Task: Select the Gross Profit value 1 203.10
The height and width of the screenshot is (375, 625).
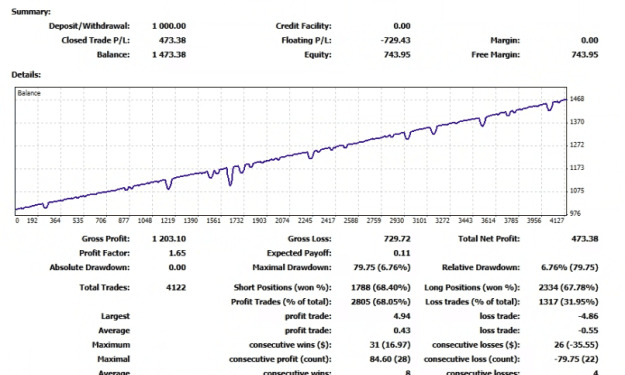Action: pos(169,239)
